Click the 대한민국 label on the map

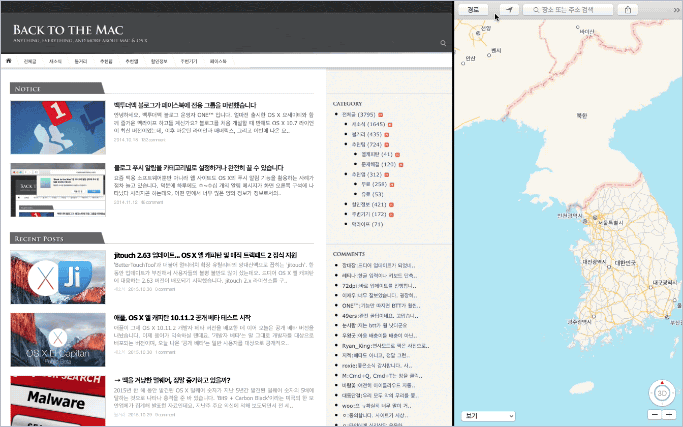pos(625,263)
